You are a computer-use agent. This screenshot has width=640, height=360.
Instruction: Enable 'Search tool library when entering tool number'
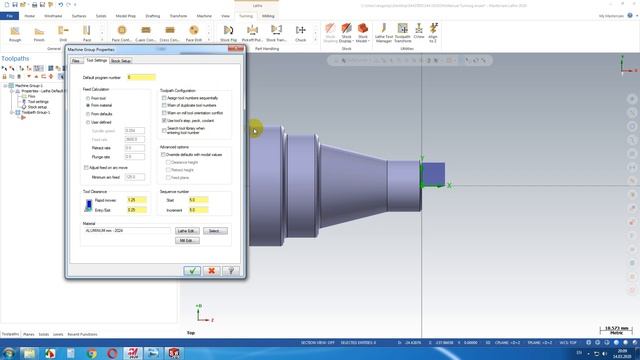(x=164, y=130)
